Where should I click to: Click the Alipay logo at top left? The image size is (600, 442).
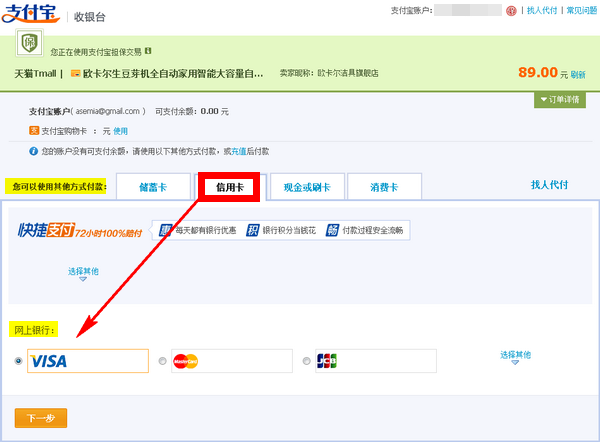(x=31, y=13)
